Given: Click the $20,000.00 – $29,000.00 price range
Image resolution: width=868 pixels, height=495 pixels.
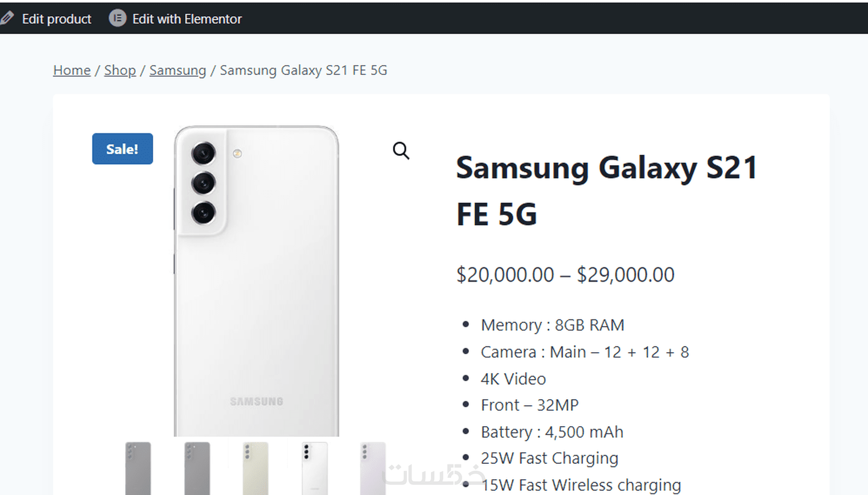Looking at the screenshot, I should click(565, 275).
